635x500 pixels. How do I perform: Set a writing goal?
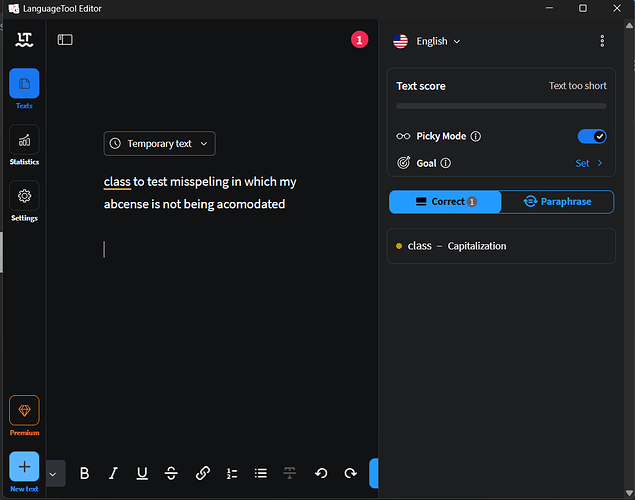click(x=589, y=163)
